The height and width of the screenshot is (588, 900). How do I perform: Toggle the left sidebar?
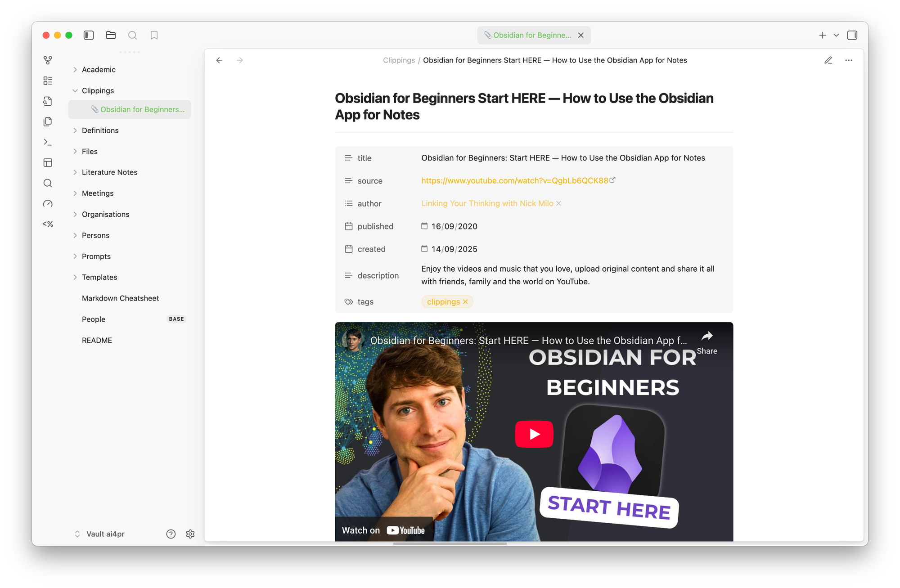pos(89,35)
